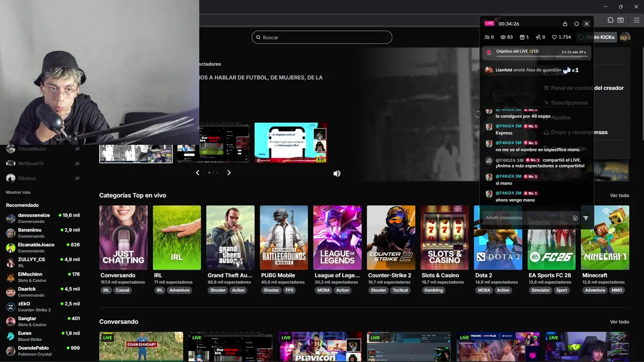
Task: Click the gift box icon showing 1
Action: click(x=522, y=37)
